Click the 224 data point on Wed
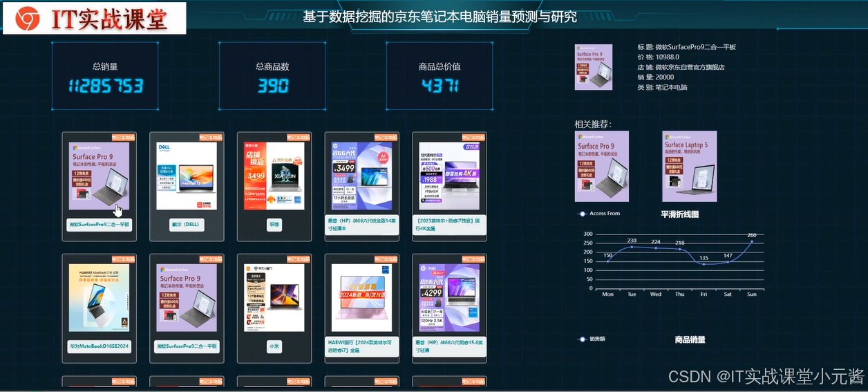868x392 pixels. click(656, 248)
